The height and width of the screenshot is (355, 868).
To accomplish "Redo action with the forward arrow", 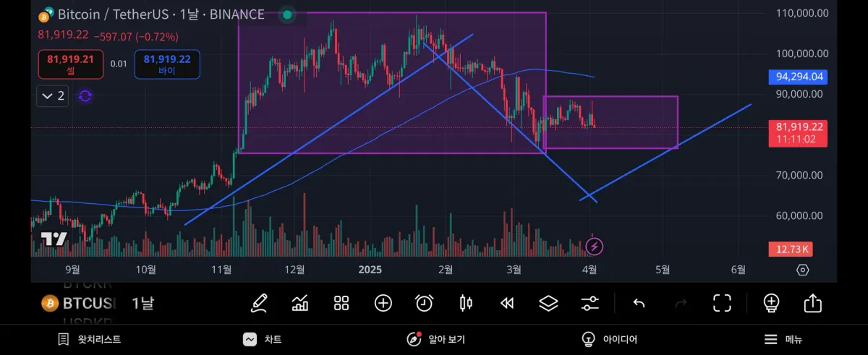I will [680, 303].
